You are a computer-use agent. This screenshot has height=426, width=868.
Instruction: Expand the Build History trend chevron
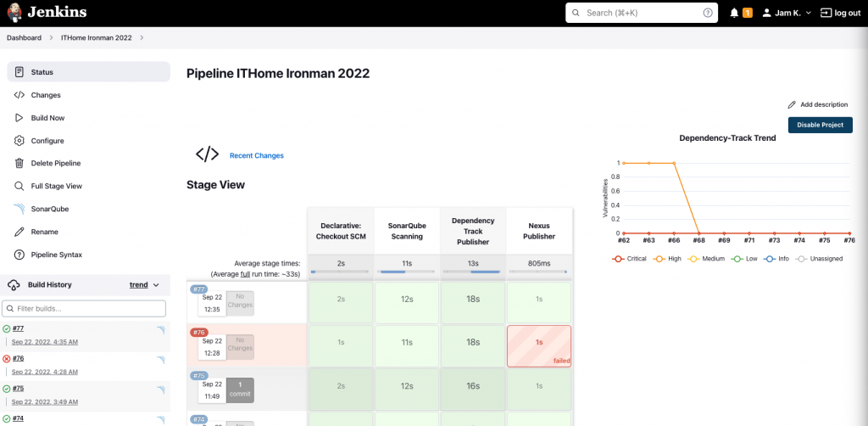point(156,285)
